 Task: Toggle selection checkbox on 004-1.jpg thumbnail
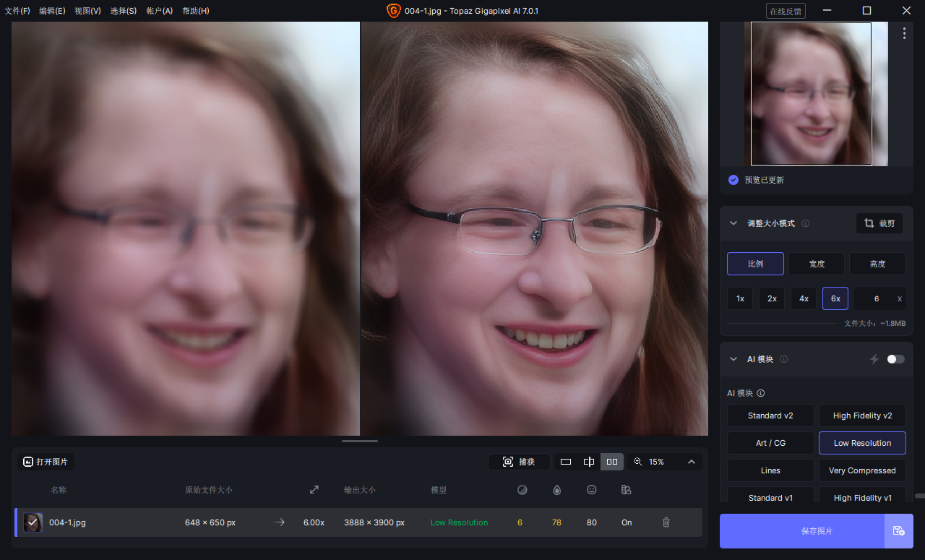(x=33, y=522)
